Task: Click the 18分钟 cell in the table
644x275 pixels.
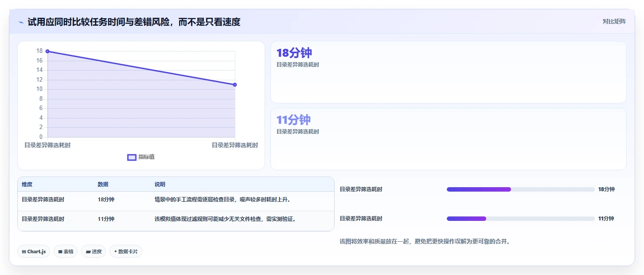Action: [x=106, y=200]
